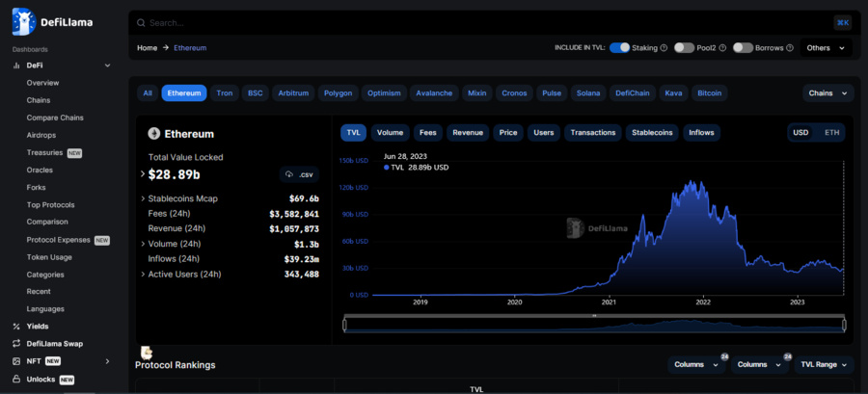
Task: Open the Treasuries sidebar link
Action: tap(44, 152)
